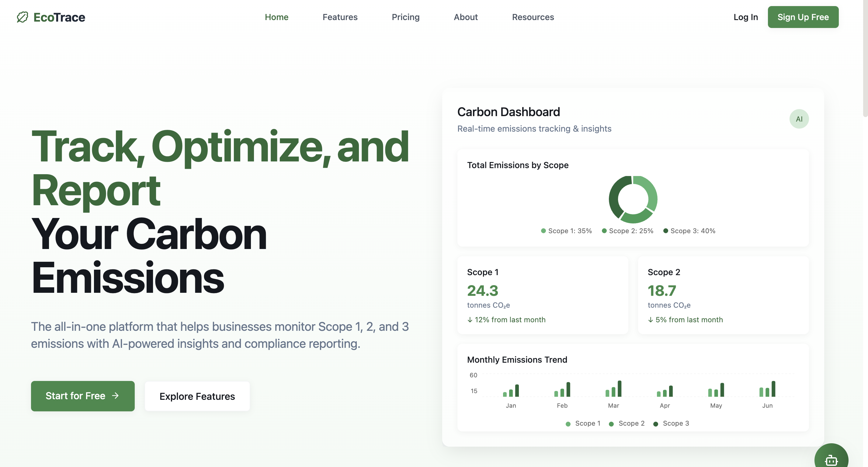Open the chatbot robot icon button
868x467 pixels.
[831, 460]
